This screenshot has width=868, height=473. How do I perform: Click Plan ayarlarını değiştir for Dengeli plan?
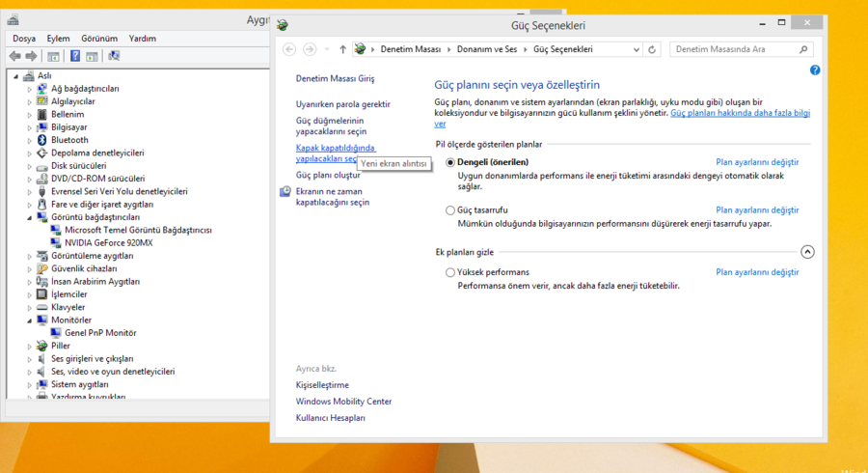pyautogui.click(x=757, y=162)
